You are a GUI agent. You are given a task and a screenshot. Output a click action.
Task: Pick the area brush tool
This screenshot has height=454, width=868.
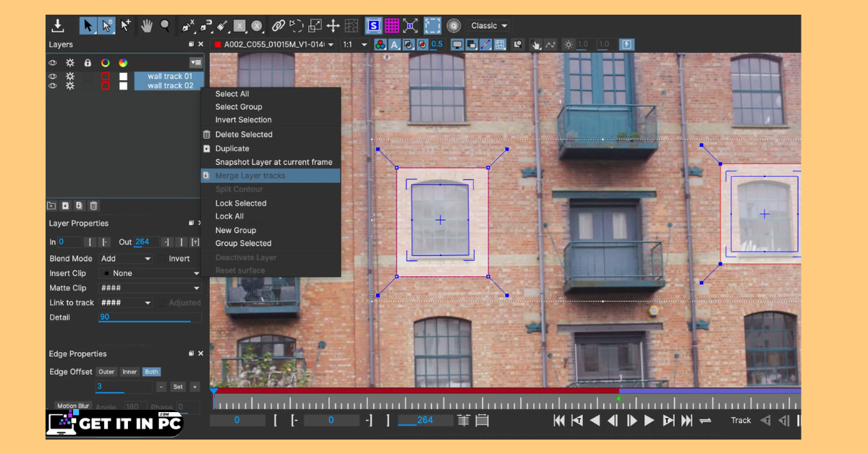pos(223,26)
